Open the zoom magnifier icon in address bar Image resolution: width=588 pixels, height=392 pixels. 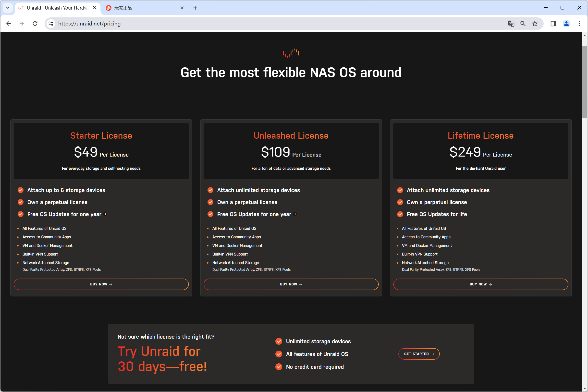[x=523, y=24]
